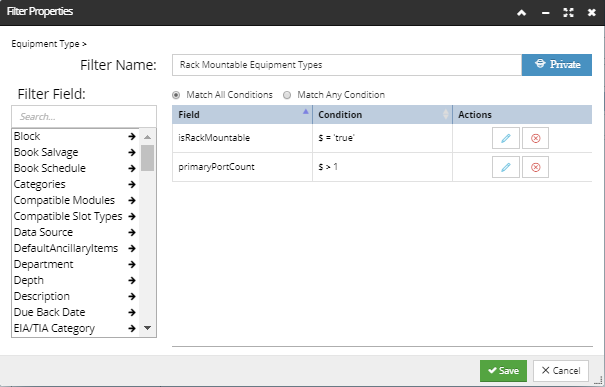Add Compatible Slot Types via its arrow
The image size is (605, 387).
132,216
